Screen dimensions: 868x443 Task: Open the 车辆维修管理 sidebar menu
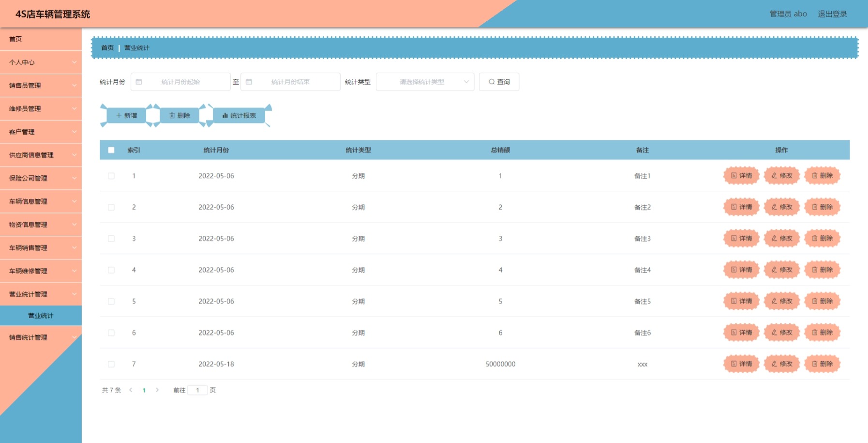[x=41, y=271]
